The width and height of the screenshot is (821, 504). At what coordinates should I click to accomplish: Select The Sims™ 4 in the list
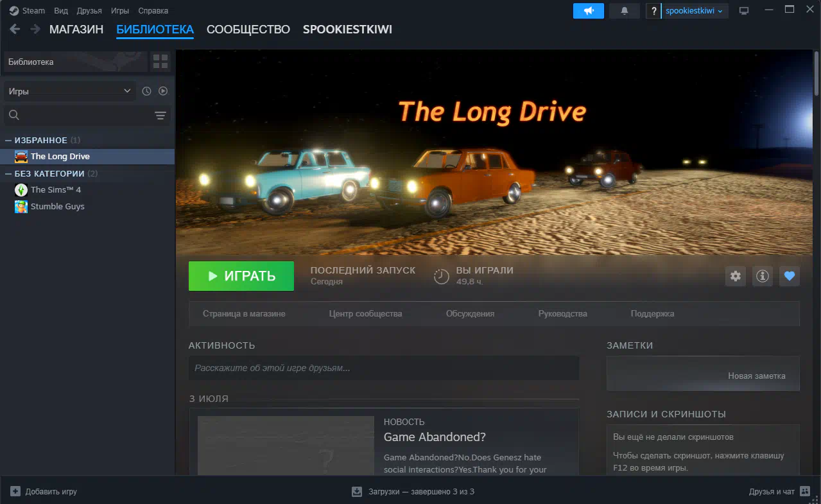coord(87,190)
